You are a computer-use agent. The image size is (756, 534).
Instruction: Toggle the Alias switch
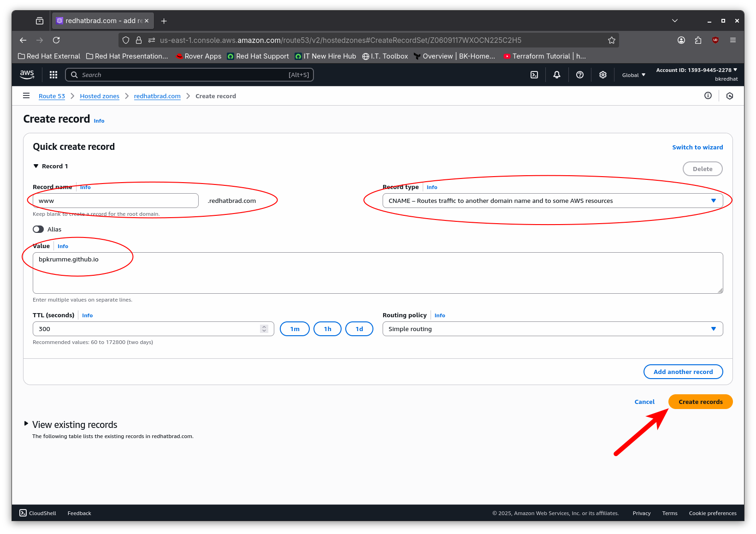(x=38, y=229)
